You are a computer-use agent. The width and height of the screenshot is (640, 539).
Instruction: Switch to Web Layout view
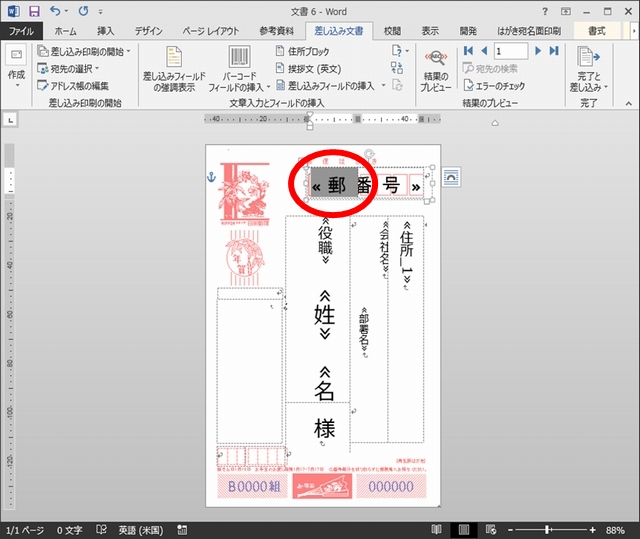pos(491,530)
